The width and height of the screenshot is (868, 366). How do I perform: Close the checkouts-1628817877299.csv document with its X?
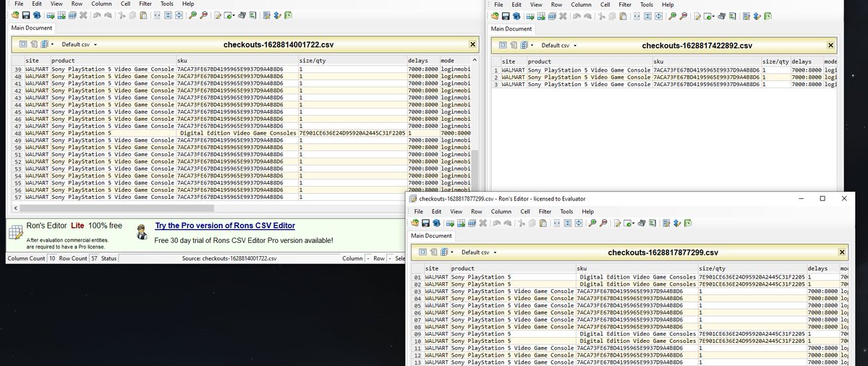[x=841, y=252]
